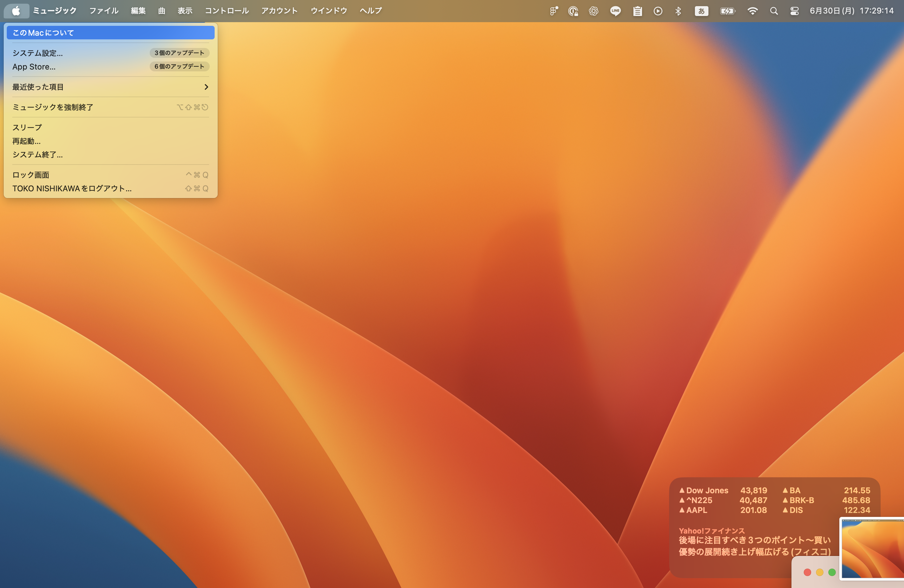Open LINE from the menu bar

click(x=615, y=11)
